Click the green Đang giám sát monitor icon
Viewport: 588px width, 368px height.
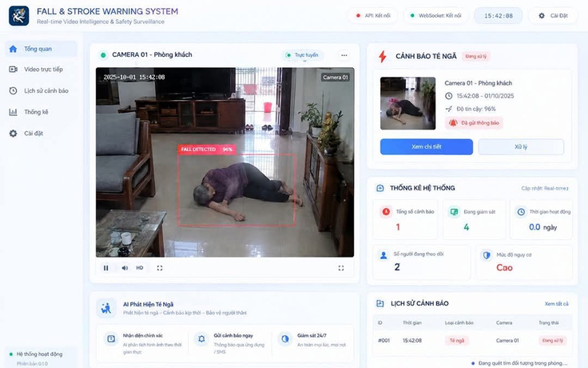pyautogui.click(x=454, y=212)
